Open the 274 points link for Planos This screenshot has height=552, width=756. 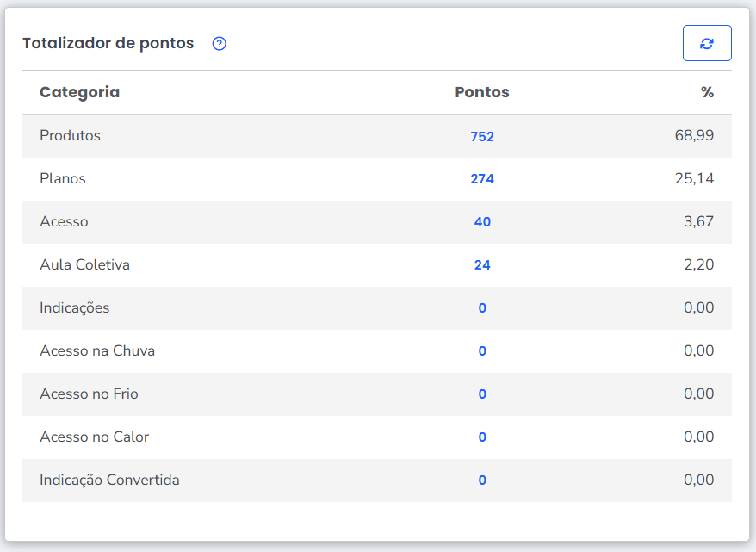tap(482, 179)
